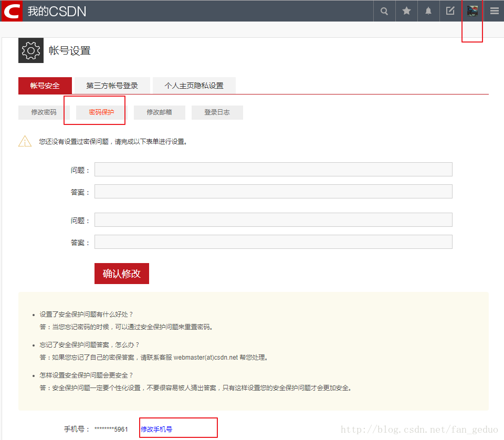
Task: Show notifications with the bell icon
Action: click(x=428, y=11)
